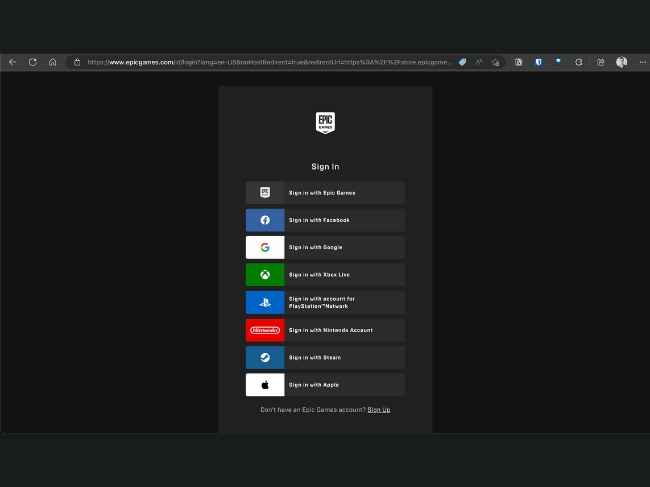Image resolution: width=650 pixels, height=487 pixels.
Task: Click the site lock icon in address bar
Action: (x=77, y=62)
